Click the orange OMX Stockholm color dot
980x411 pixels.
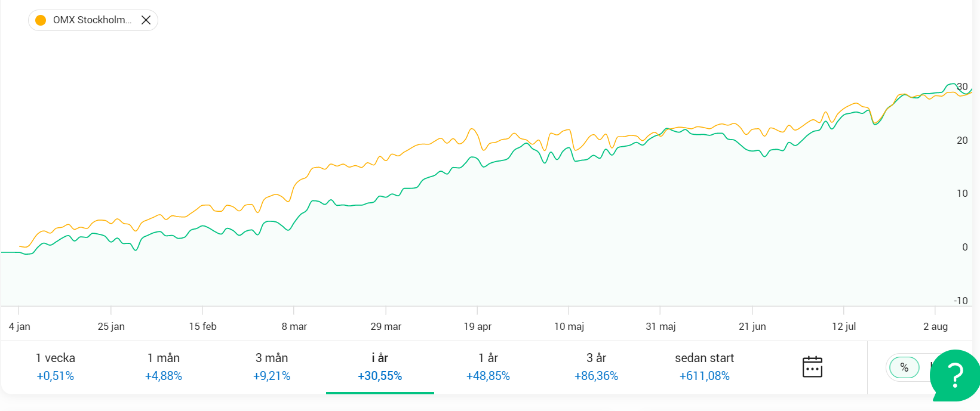point(41,20)
